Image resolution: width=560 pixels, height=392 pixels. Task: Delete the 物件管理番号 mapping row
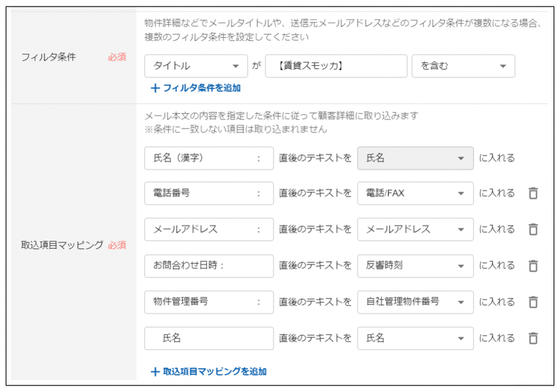click(x=533, y=302)
